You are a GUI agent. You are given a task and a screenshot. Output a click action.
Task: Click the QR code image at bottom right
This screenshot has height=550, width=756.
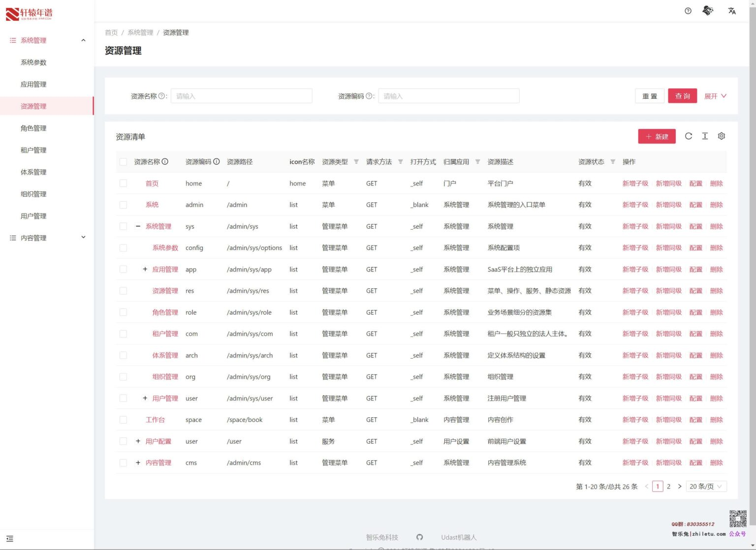click(738, 519)
